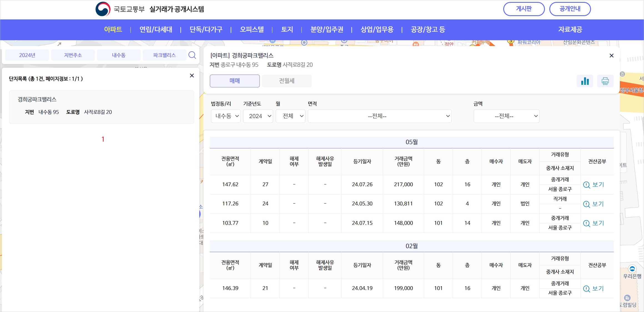Click the 24.07.26 registration date cell

362,185
